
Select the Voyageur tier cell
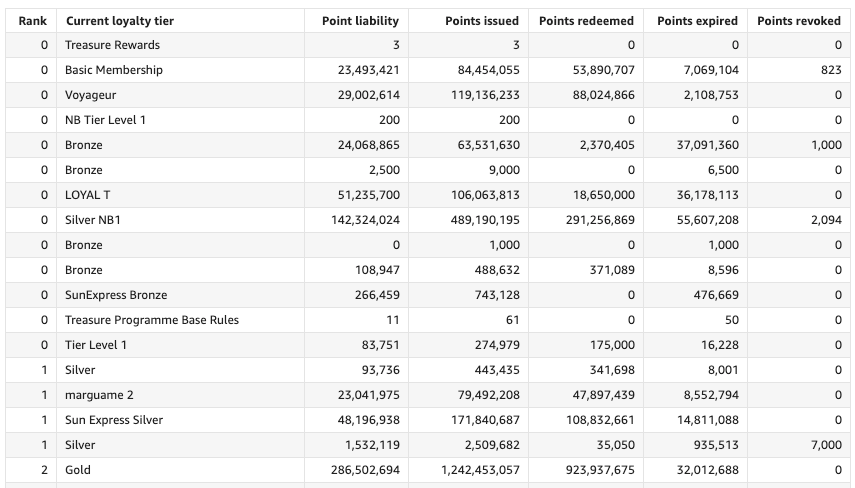92,95
